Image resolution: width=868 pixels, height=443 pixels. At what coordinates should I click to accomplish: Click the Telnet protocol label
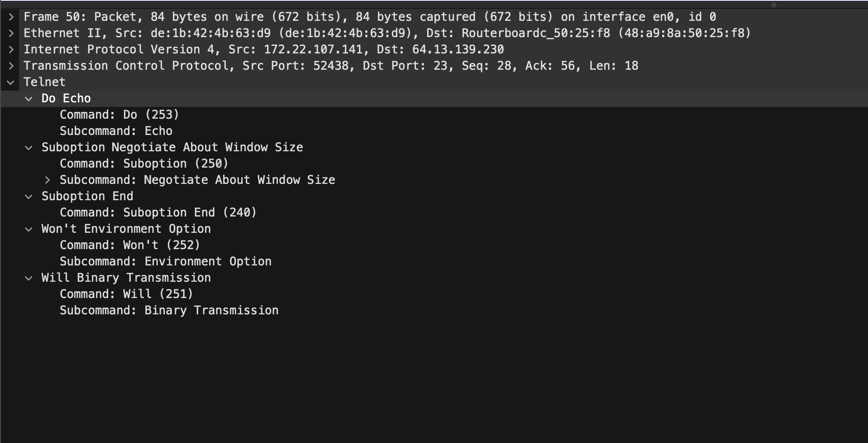pyautogui.click(x=44, y=82)
